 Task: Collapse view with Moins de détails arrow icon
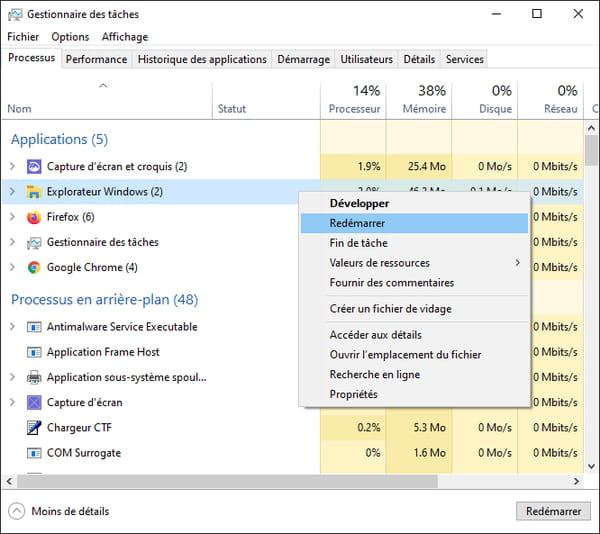point(16,511)
